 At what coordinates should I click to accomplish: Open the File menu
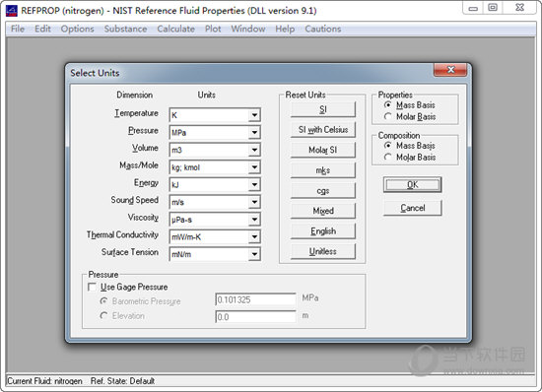point(18,29)
